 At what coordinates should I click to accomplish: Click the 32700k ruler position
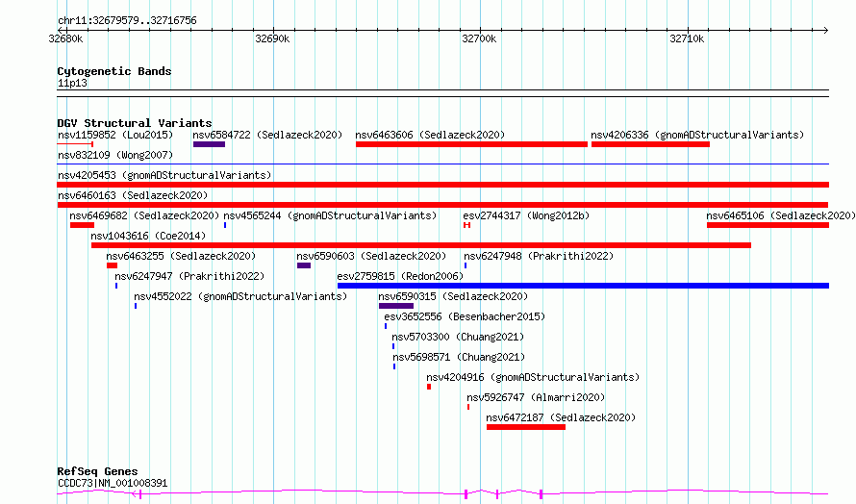(x=479, y=38)
